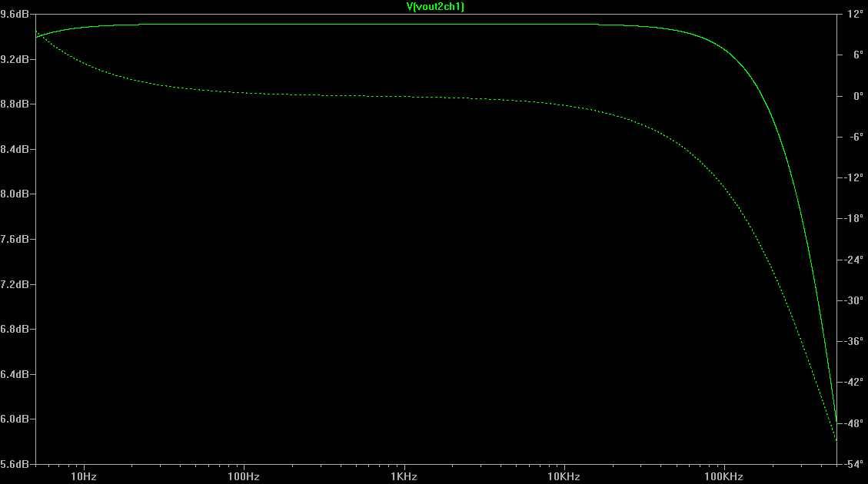Click the 100Hz frequency axis label
This screenshot has height=484, width=868.
(244, 477)
